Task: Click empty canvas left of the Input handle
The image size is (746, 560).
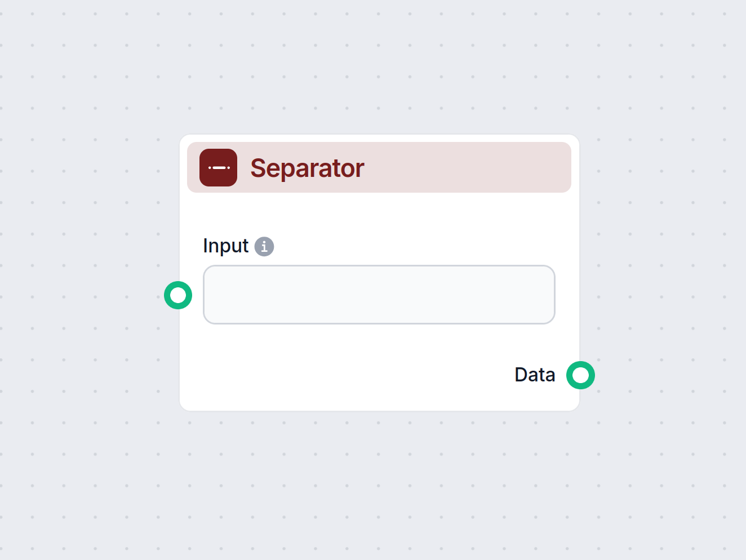Action: pos(85,295)
